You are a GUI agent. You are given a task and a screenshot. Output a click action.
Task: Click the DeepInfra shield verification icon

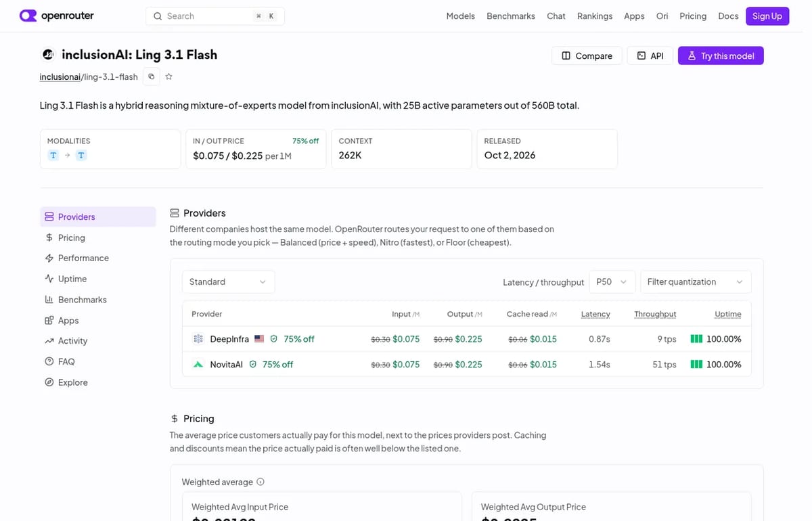pos(274,339)
